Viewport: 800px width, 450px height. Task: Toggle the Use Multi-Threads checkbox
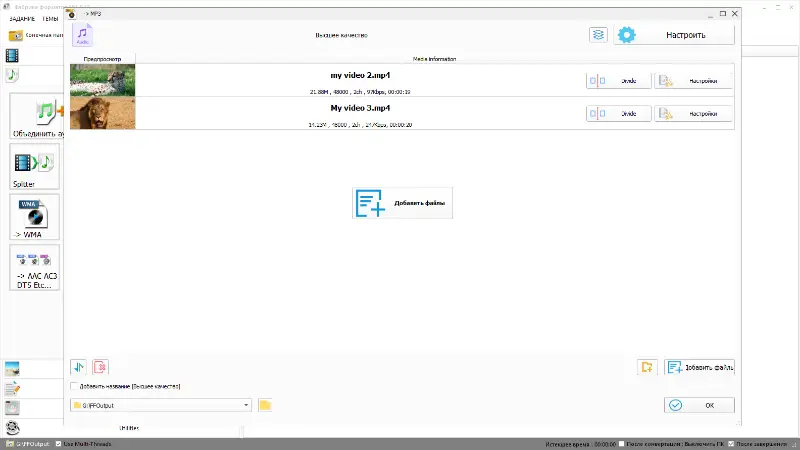coord(58,444)
